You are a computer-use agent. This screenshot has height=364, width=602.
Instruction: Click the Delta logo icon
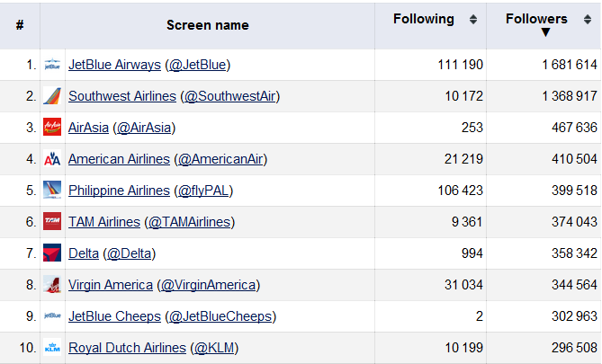(x=52, y=253)
